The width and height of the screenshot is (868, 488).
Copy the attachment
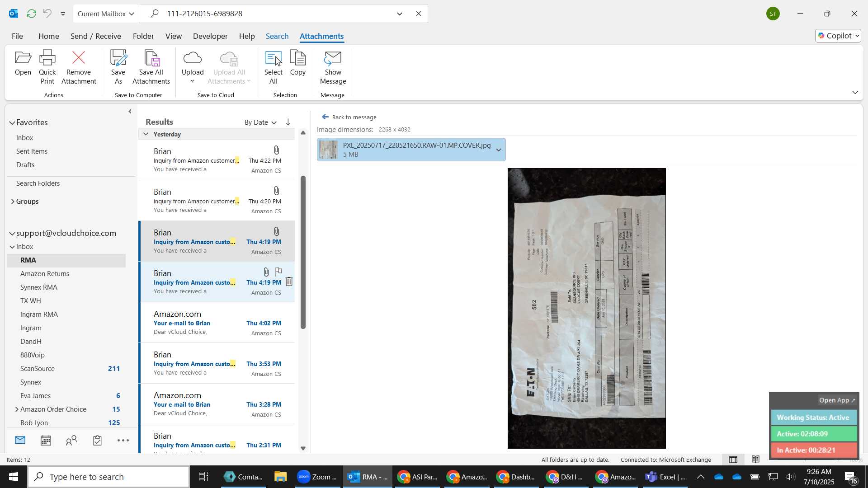tap(297, 63)
